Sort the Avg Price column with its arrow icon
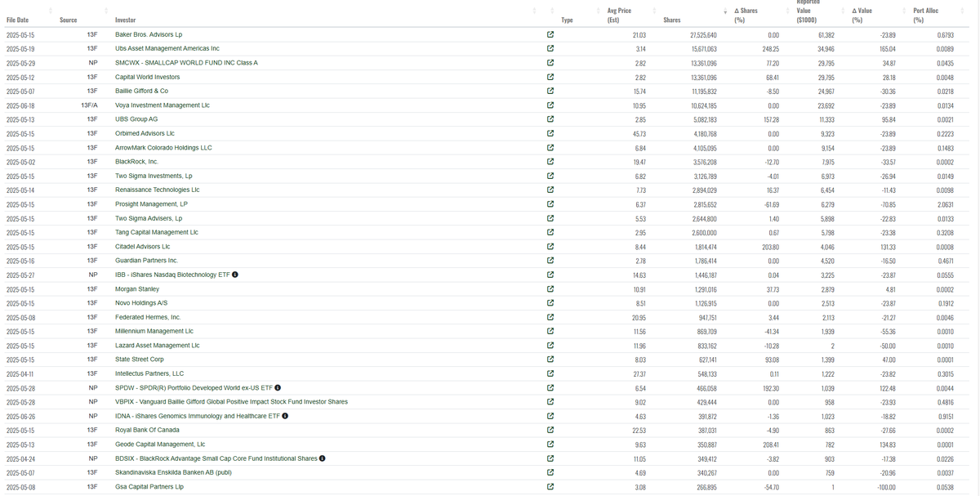 click(655, 11)
